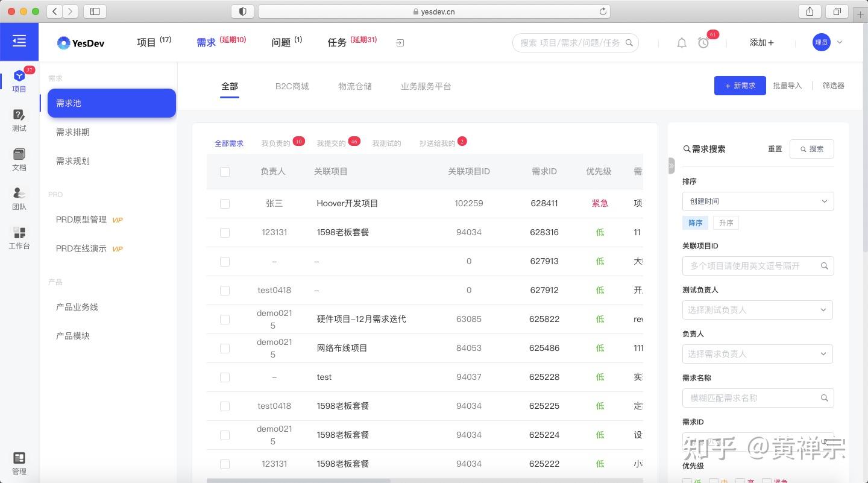The width and height of the screenshot is (868, 483).
Task: Tick the checkbox for requirement 625225
Action: click(225, 406)
